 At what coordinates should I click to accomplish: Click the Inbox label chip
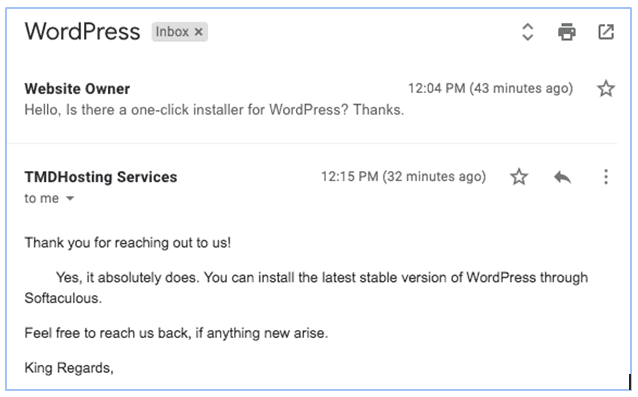179,32
